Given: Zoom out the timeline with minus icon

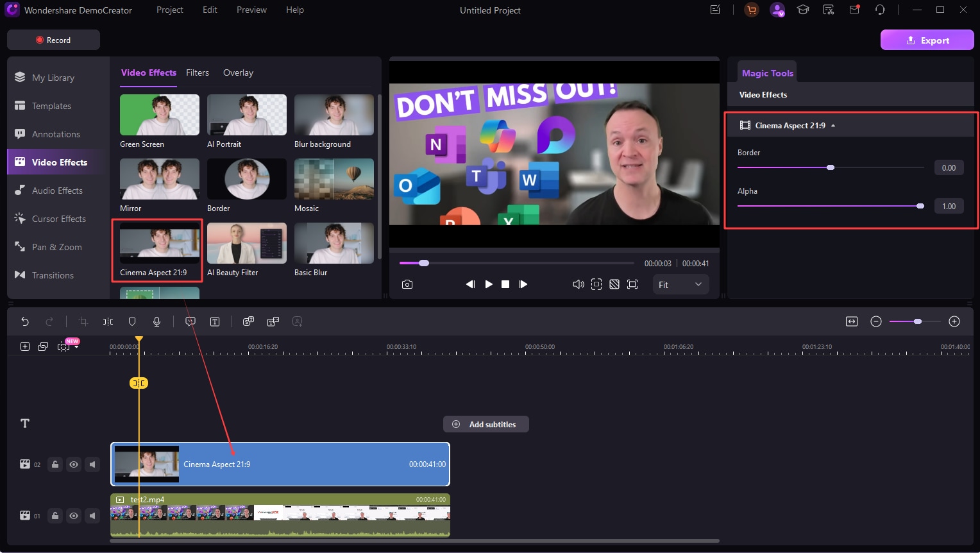Looking at the screenshot, I should click(876, 321).
